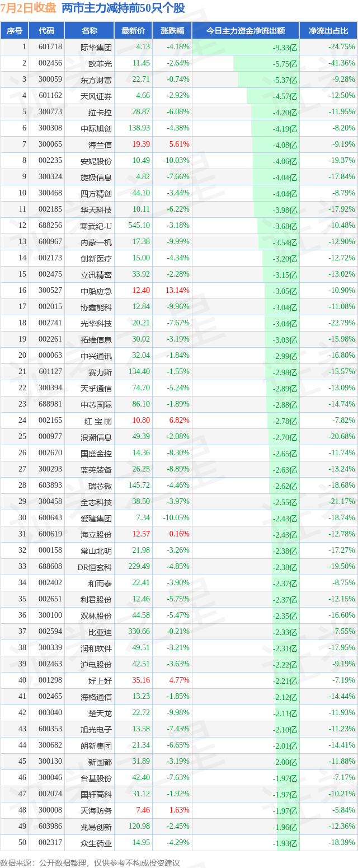This screenshot has width=358, height=868.
Task: Select stock name 朗新集团
Action: pos(96,745)
